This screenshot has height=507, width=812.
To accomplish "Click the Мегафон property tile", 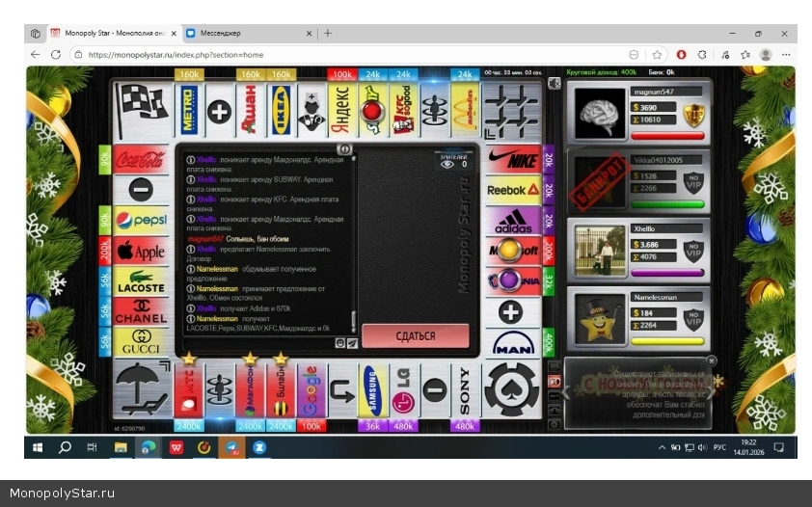I will tap(251, 390).
